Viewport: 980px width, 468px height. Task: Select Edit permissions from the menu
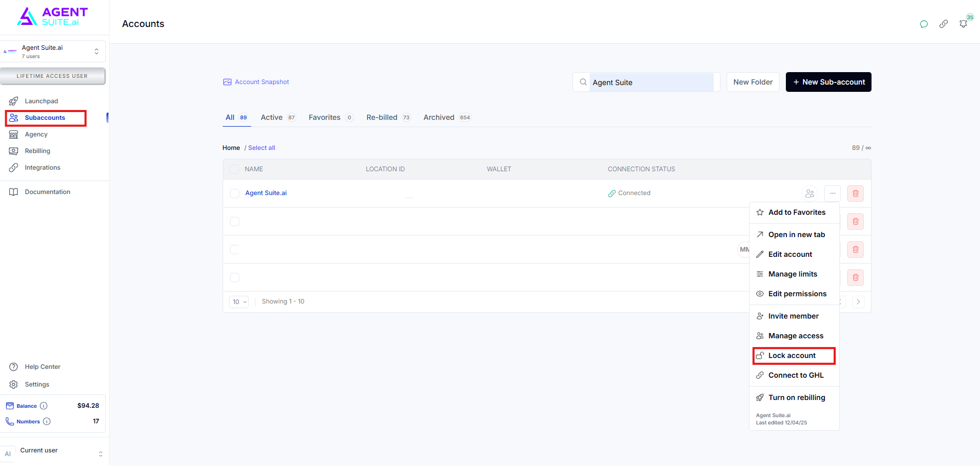794,294
